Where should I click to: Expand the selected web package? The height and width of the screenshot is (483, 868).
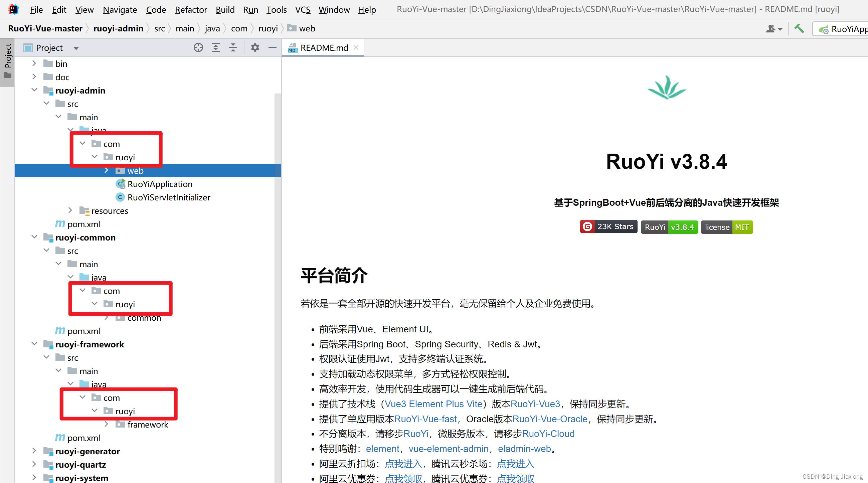point(106,170)
